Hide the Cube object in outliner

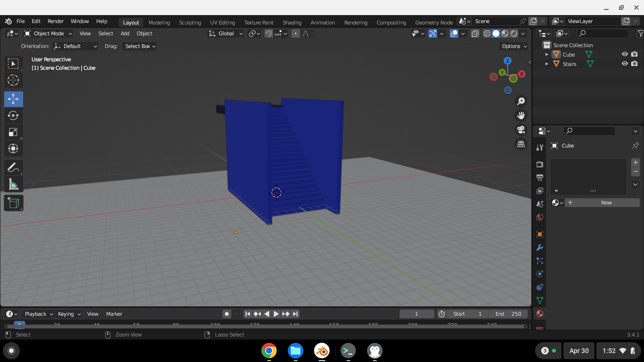point(625,54)
